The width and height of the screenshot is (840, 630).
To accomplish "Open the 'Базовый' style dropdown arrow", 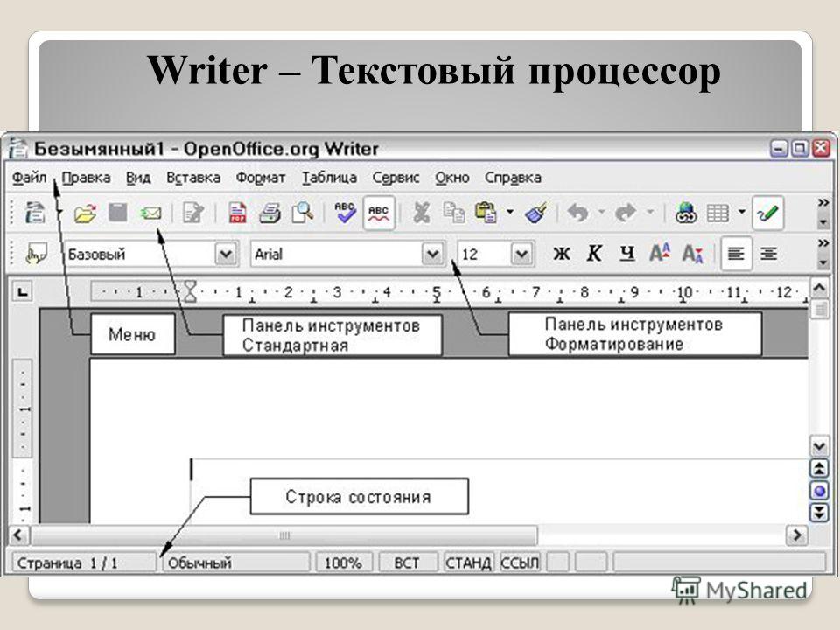I will pyautogui.click(x=226, y=254).
